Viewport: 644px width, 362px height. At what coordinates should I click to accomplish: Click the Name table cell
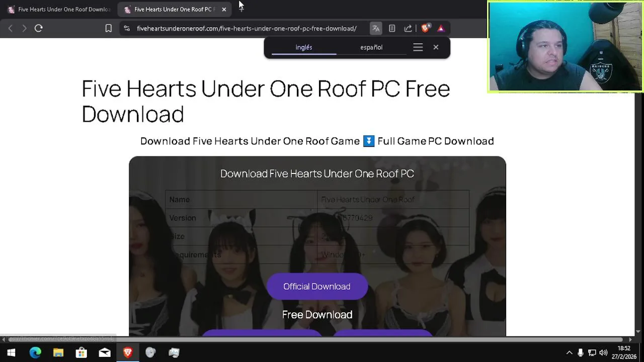[x=241, y=200]
